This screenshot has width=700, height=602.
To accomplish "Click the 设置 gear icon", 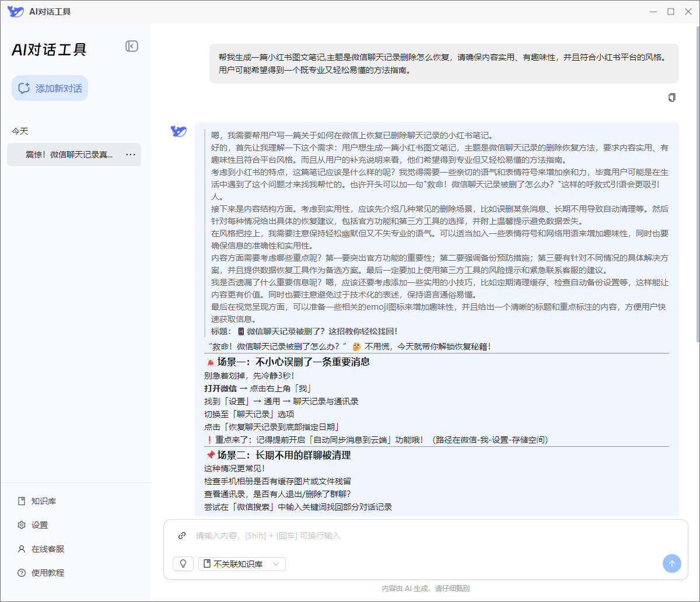I will coord(22,525).
